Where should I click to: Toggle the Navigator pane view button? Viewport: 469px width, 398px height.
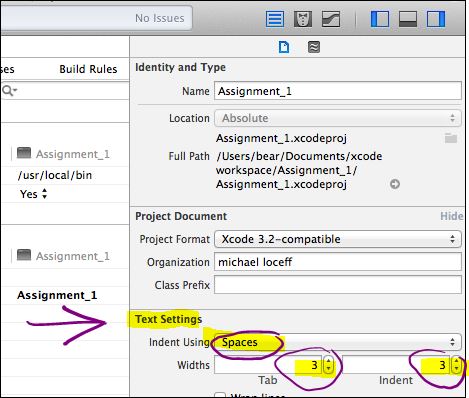pyautogui.click(x=380, y=19)
